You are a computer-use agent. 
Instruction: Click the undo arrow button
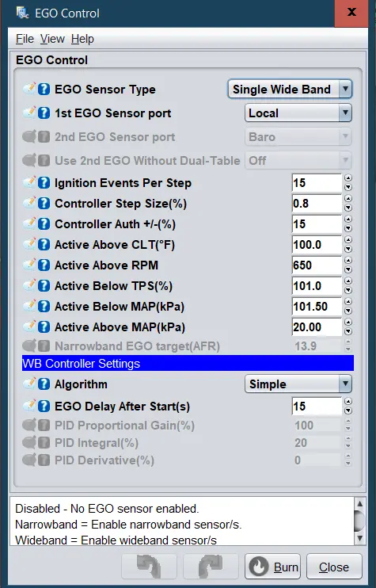point(149,567)
